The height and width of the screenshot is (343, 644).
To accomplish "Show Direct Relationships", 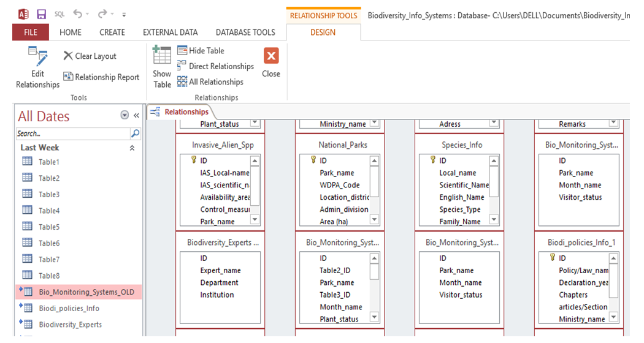I will (215, 66).
